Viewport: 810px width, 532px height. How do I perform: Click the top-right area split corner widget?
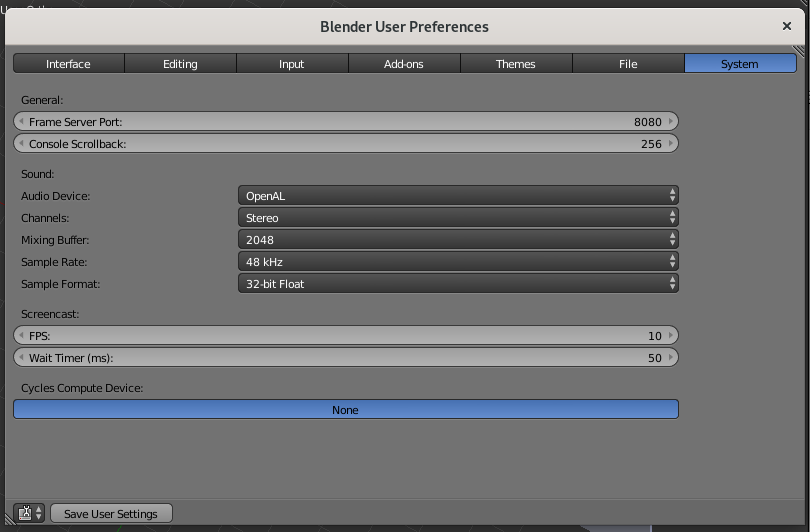click(799, 51)
